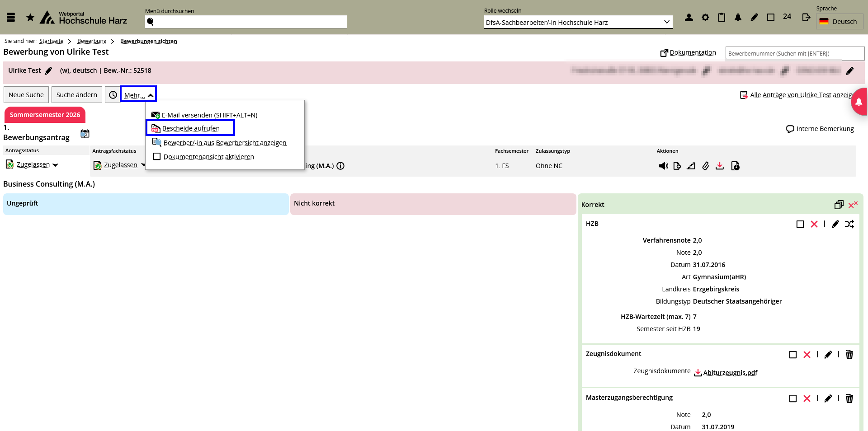The height and width of the screenshot is (431, 868).
Task: Click the history clock button
Action: [113, 95]
